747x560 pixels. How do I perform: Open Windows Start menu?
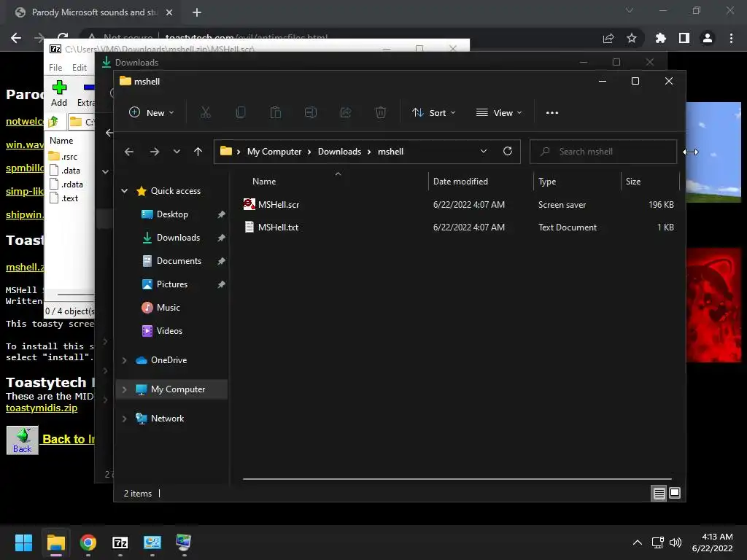tap(23, 542)
